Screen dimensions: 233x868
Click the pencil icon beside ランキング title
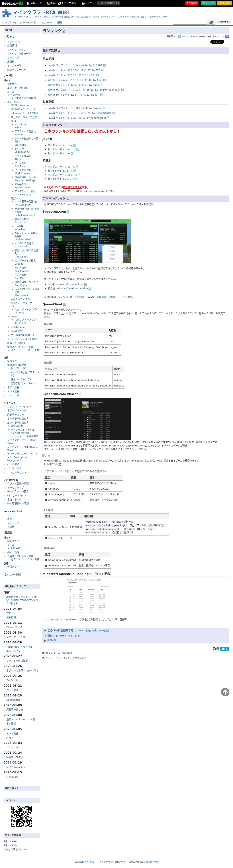click(64, 31)
